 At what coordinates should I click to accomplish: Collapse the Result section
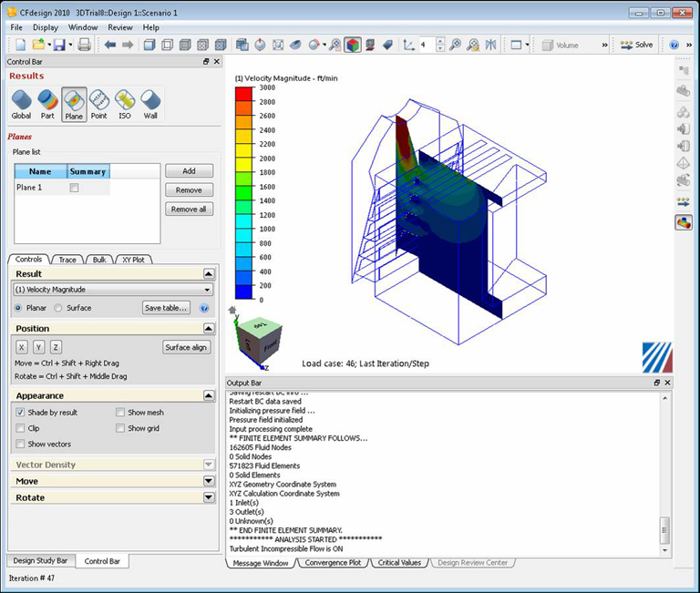coord(209,274)
